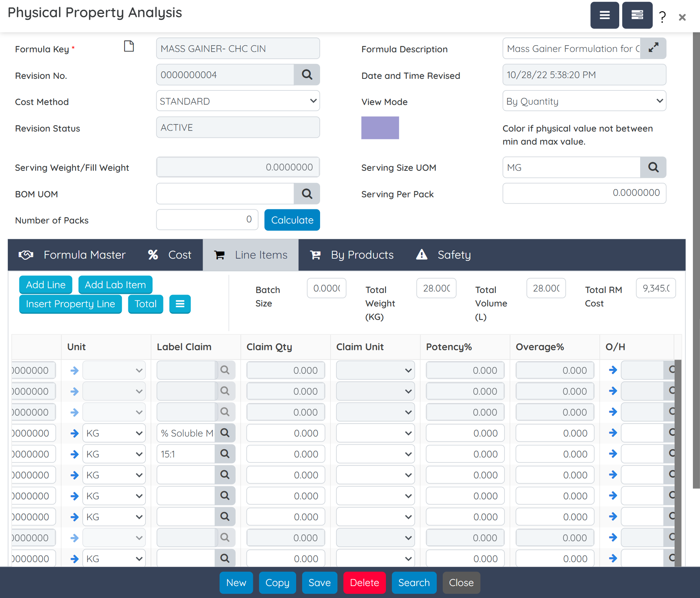
Task: Click the Add Lab Item button
Action: (x=115, y=285)
